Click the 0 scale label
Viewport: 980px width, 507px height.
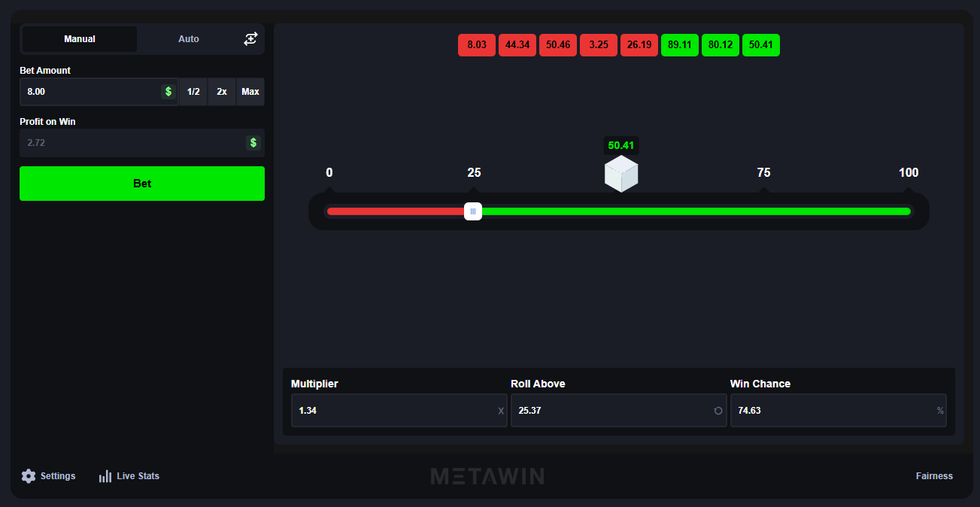[329, 173]
